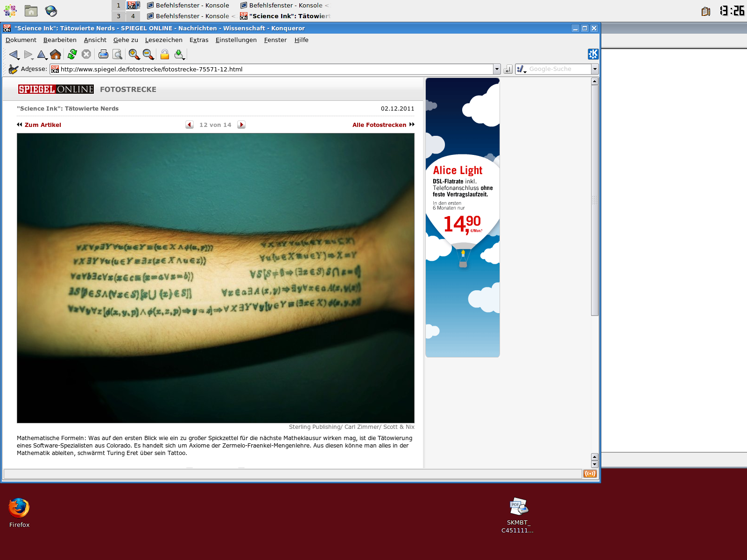Click the security padlock icon

point(164,55)
